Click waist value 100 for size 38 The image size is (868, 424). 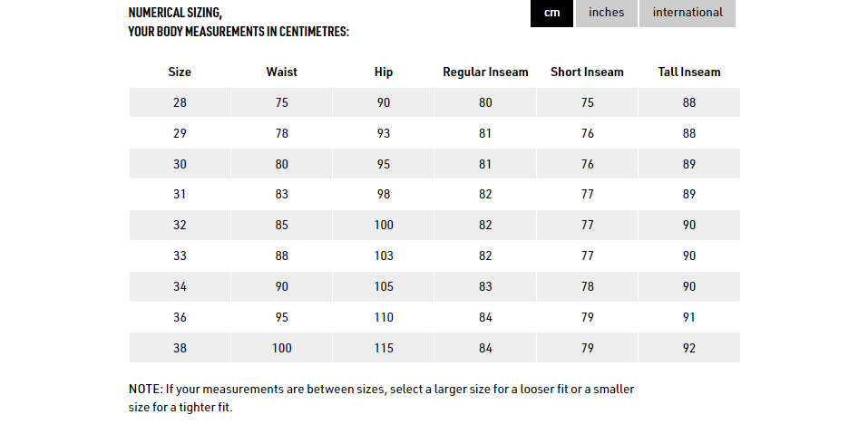point(282,348)
